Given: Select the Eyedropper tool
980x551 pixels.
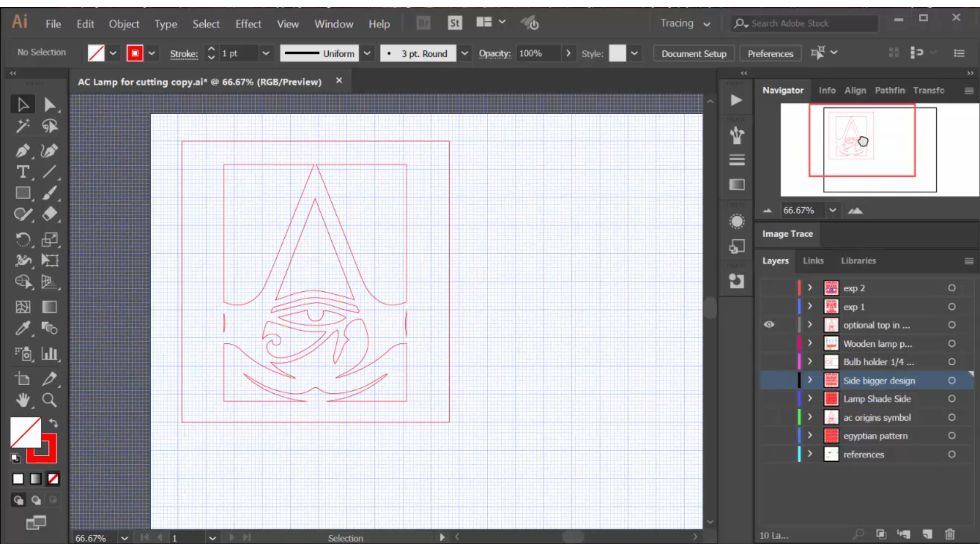Looking at the screenshot, I should click(x=22, y=328).
